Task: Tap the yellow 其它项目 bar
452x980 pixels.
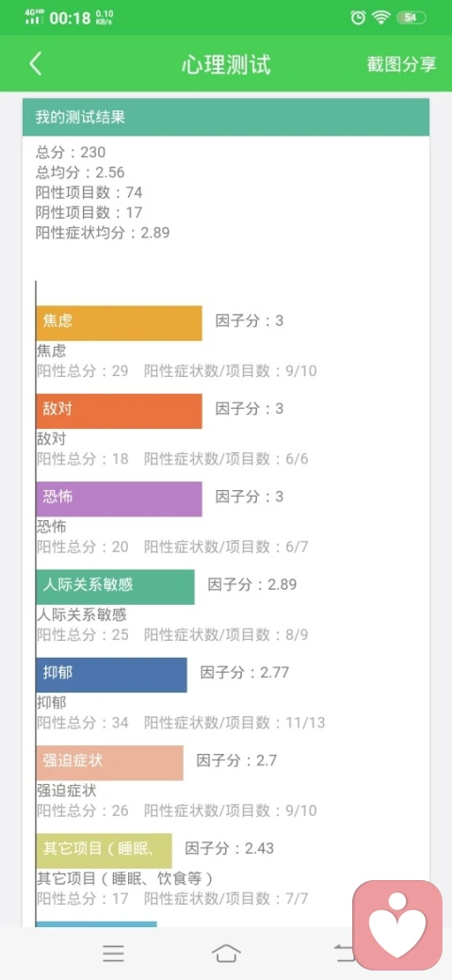Action: 104,851
